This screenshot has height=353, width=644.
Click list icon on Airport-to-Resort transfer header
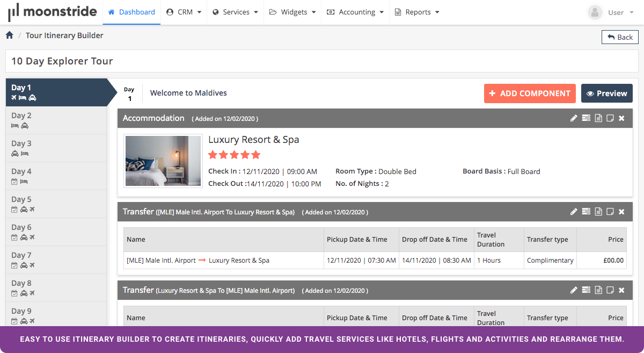click(586, 212)
